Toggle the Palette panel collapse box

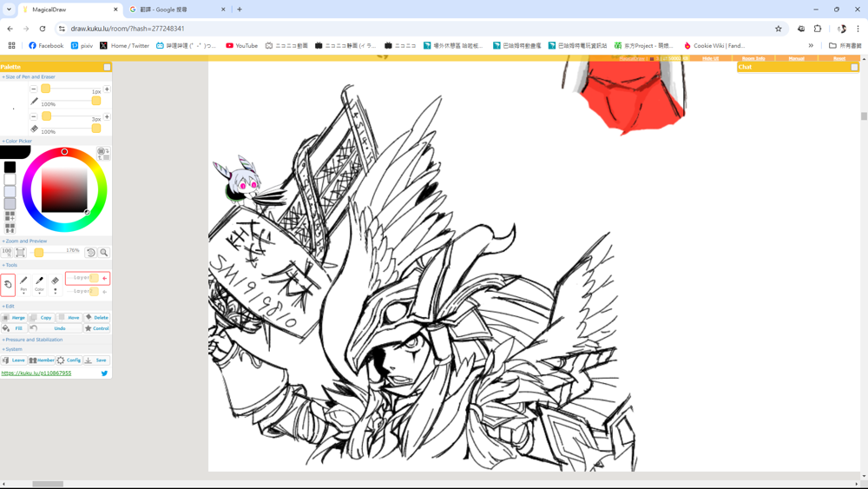click(x=107, y=67)
